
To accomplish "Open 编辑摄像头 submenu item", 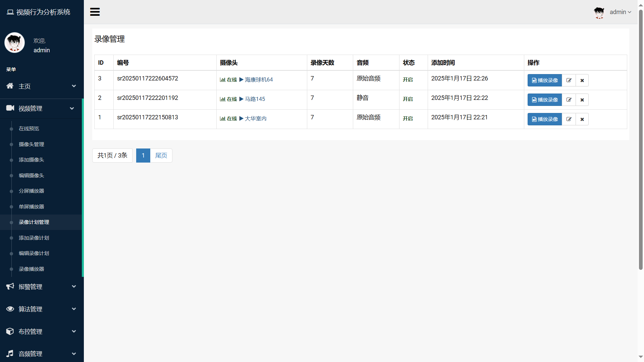I will (x=32, y=176).
